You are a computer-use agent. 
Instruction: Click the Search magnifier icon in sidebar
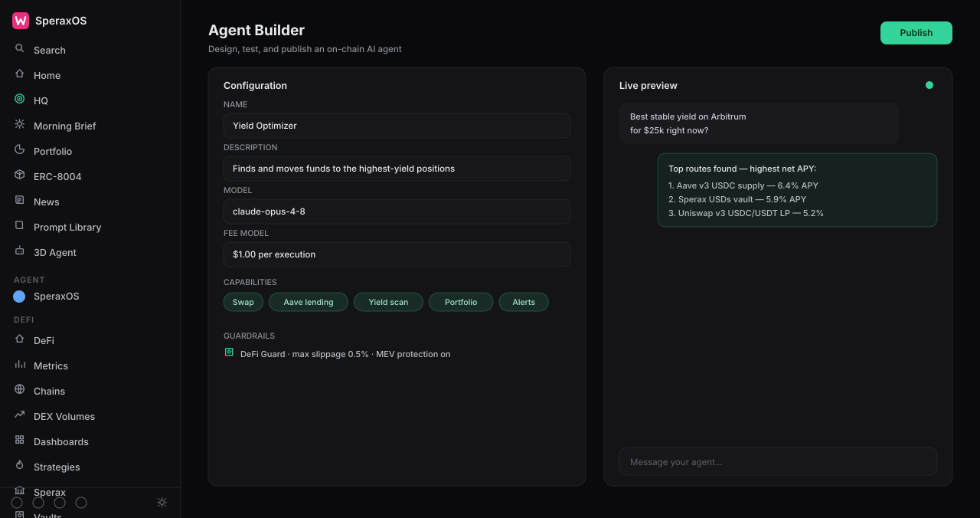[x=19, y=49]
